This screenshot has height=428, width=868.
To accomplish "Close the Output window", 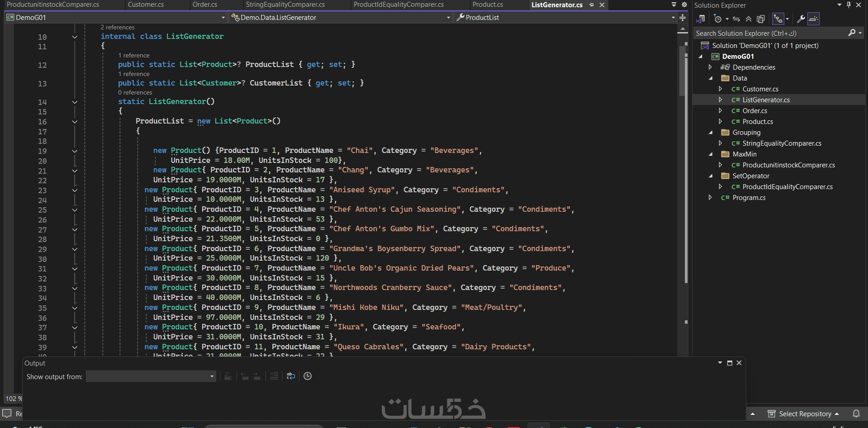I will point(739,363).
